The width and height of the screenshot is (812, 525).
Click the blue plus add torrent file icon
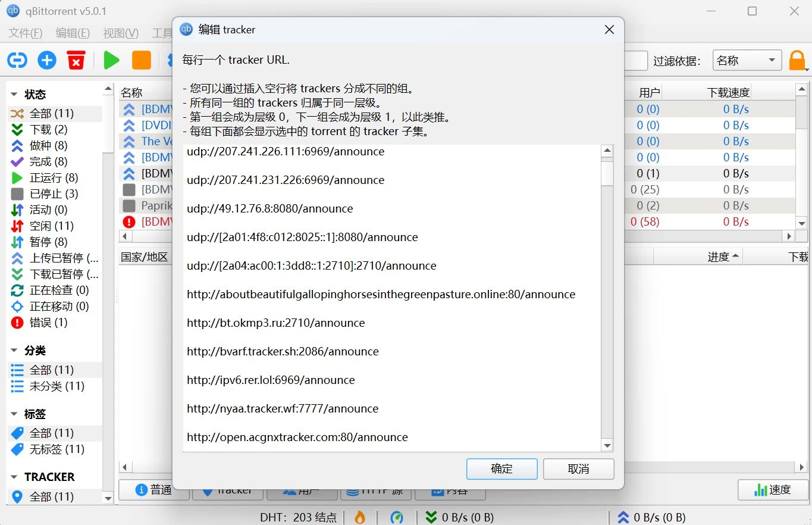[47, 60]
